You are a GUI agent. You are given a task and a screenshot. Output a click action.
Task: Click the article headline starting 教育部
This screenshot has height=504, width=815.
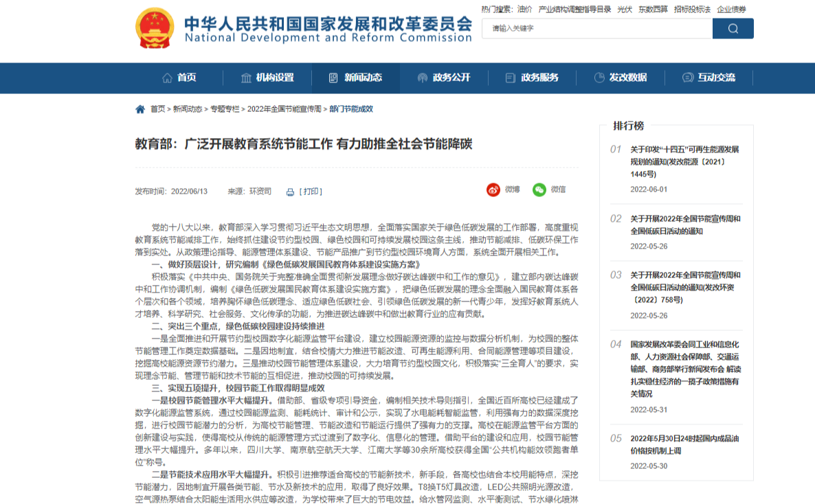click(x=304, y=144)
